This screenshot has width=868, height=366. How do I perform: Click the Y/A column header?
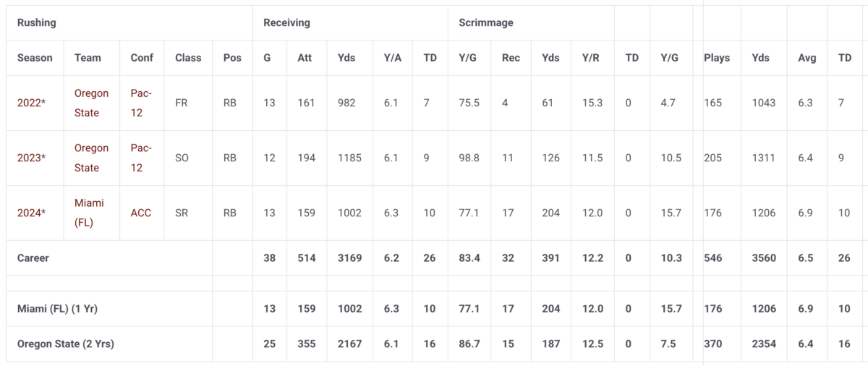coord(393,58)
